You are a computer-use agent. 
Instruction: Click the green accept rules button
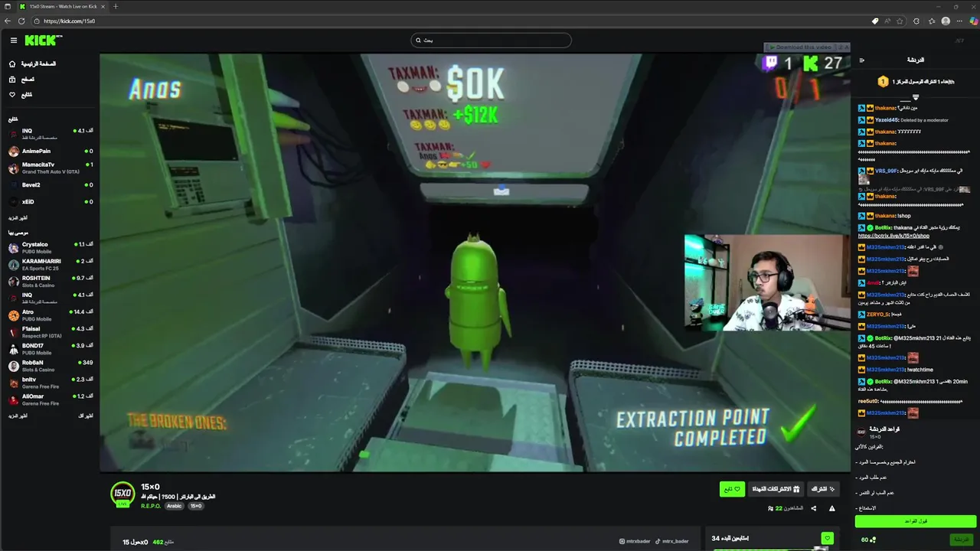[x=916, y=521]
